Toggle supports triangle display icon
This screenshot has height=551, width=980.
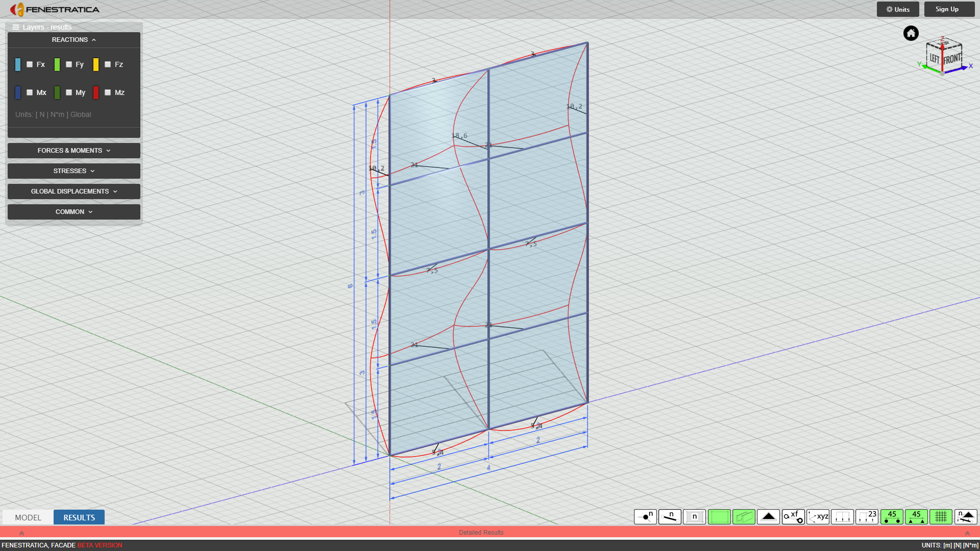pos(768,517)
